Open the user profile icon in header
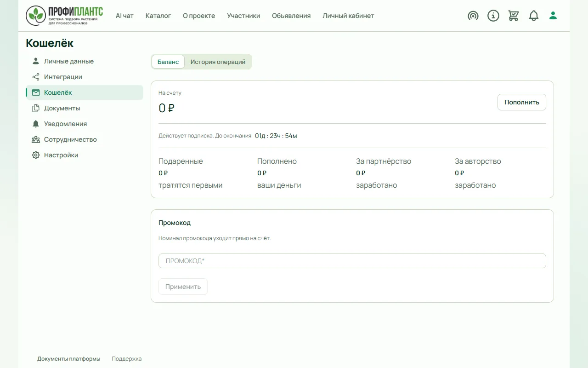Viewport: 588px width, 368px height. pos(553,16)
